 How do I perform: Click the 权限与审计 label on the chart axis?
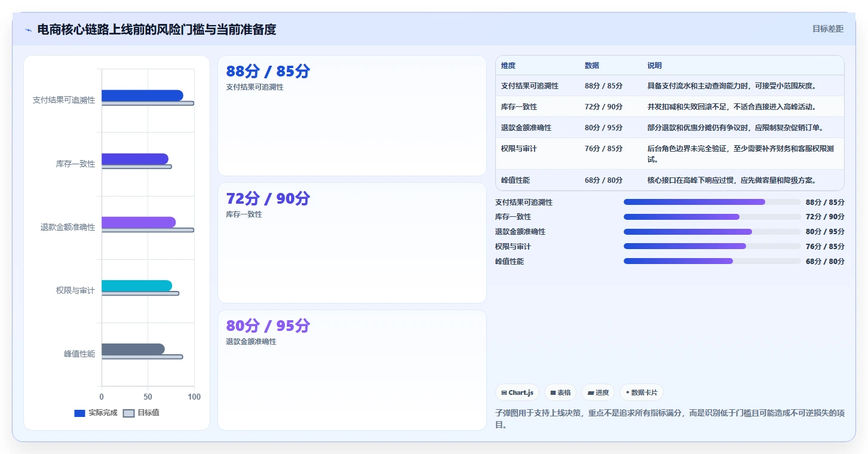pyautogui.click(x=75, y=290)
